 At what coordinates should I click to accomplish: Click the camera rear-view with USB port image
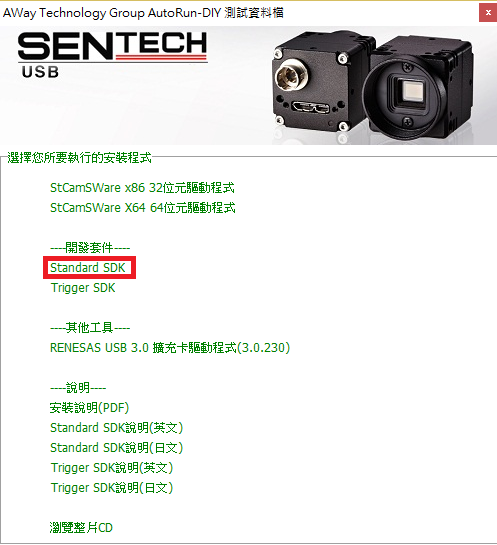(x=321, y=83)
